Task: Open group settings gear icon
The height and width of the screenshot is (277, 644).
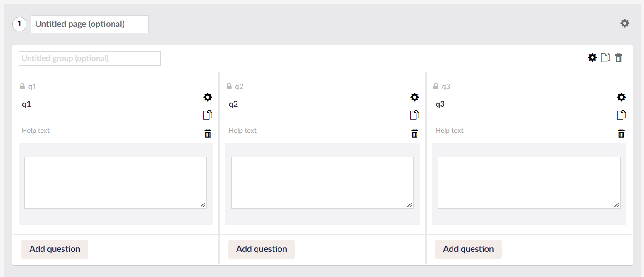Action: 592,57
